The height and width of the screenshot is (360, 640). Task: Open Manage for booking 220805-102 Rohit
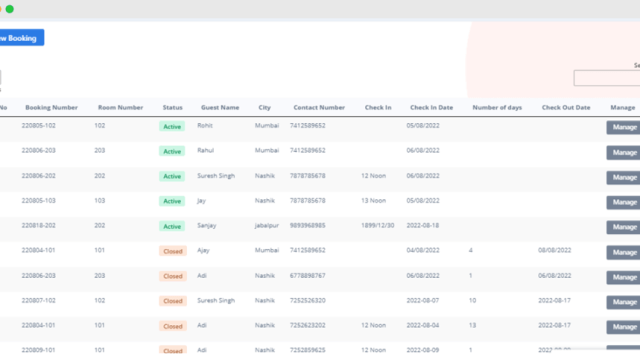pyautogui.click(x=623, y=127)
